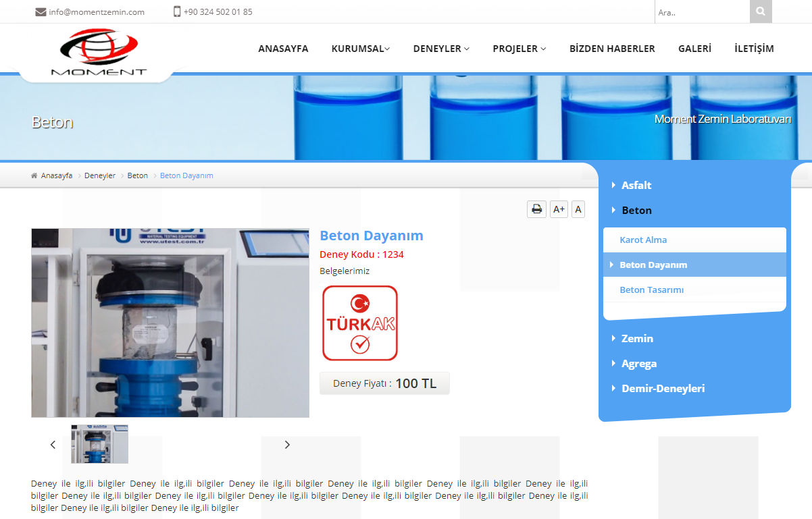
Task: Click inside the Ara search field
Action: click(x=701, y=11)
